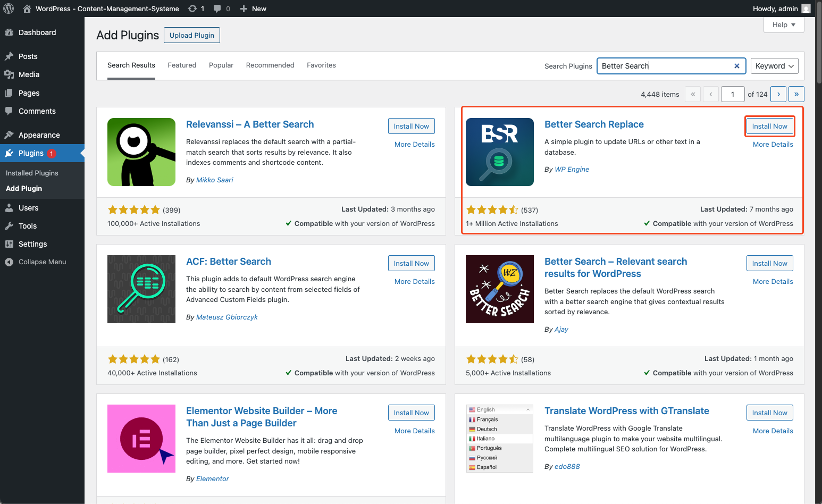Expand the Help panel
822x504 pixels.
[x=784, y=25]
